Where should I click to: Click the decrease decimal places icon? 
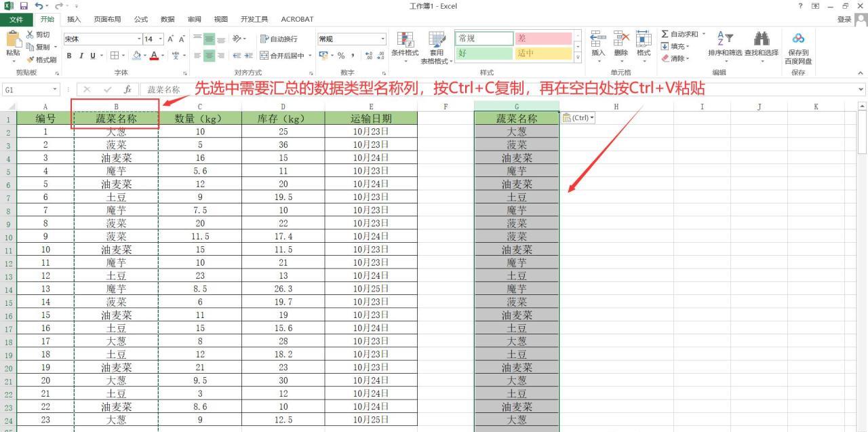click(x=380, y=56)
